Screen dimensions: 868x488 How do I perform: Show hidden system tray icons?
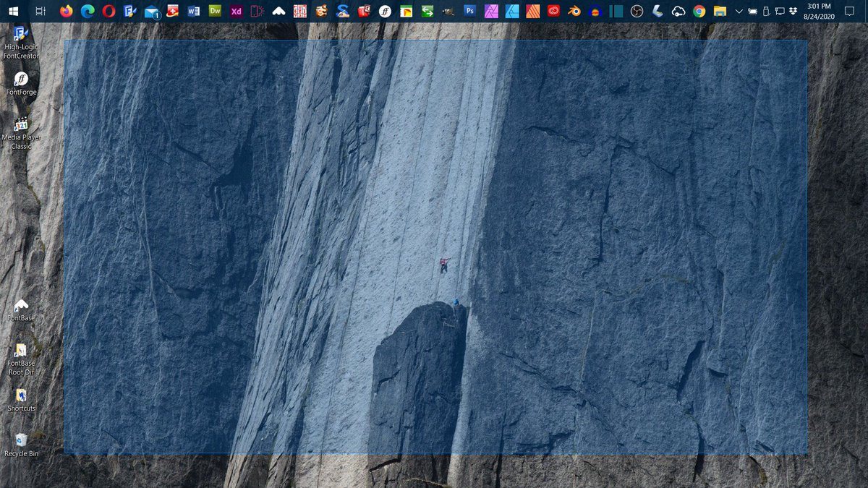coord(739,11)
